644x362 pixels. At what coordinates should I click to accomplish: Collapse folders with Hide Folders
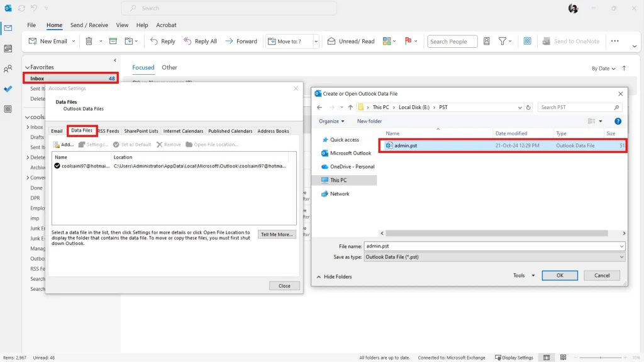point(334,277)
